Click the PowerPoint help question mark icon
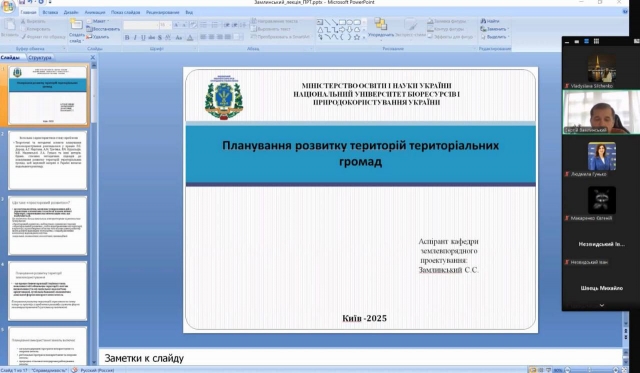 click(x=625, y=12)
